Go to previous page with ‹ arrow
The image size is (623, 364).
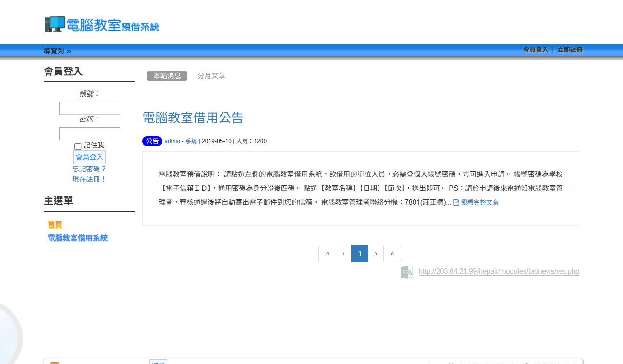[343, 254]
